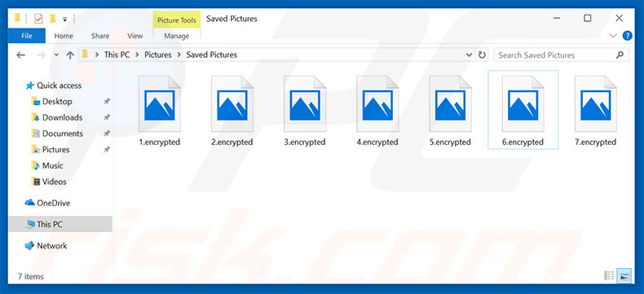
Task: Expand the Pictures breadcrumb chevron
Action: click(179, 55)
